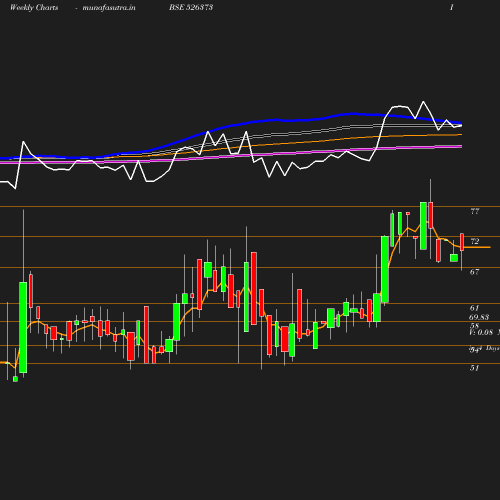Click the 'BSE 526373' stock code label

pos(191,7)
